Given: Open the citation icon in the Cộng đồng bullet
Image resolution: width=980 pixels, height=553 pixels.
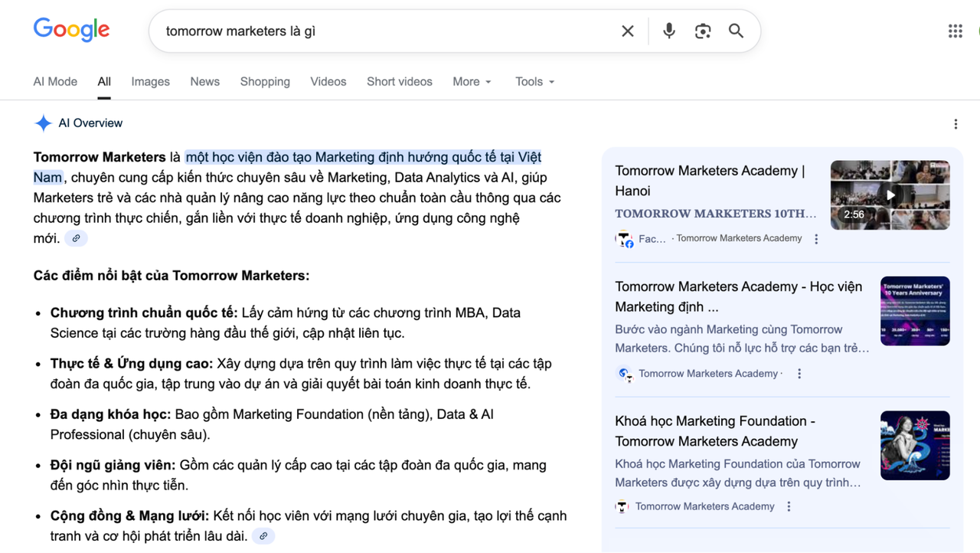Looking at the screenshot, I should click(263, 536).
